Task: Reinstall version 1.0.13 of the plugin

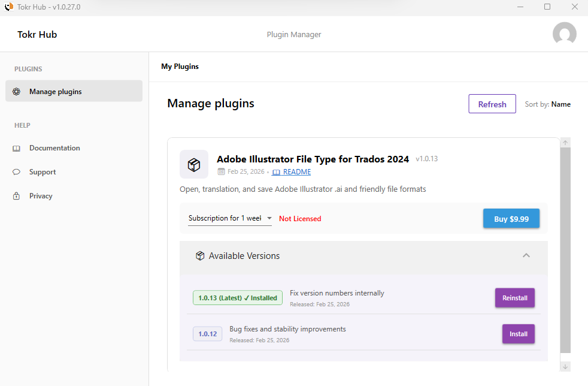Action: click(514, 298)
